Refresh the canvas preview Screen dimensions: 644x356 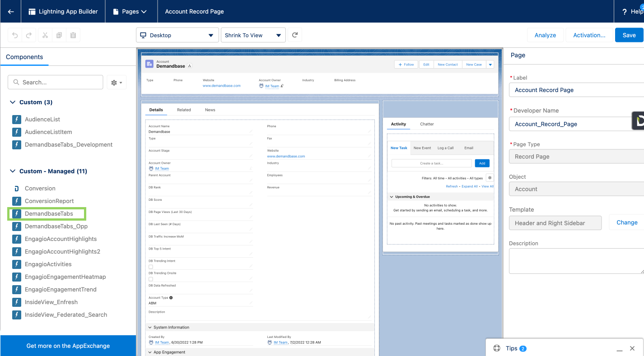[x=295, y=35]
